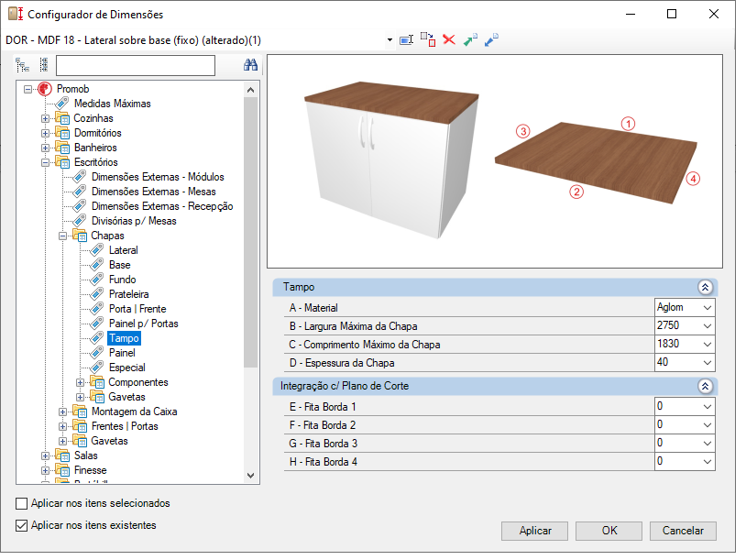Expand the Dormitórios folder
Viewport: 746px width, 560px height.
point(45,133)
